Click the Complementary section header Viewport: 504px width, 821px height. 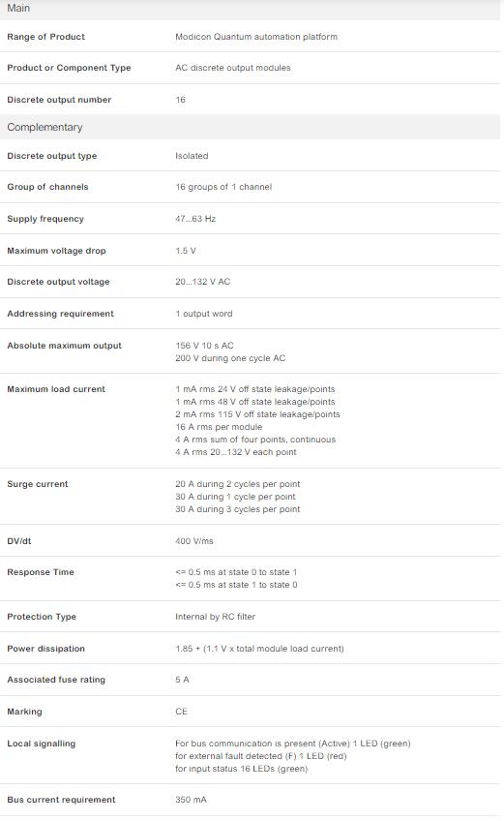251,127
